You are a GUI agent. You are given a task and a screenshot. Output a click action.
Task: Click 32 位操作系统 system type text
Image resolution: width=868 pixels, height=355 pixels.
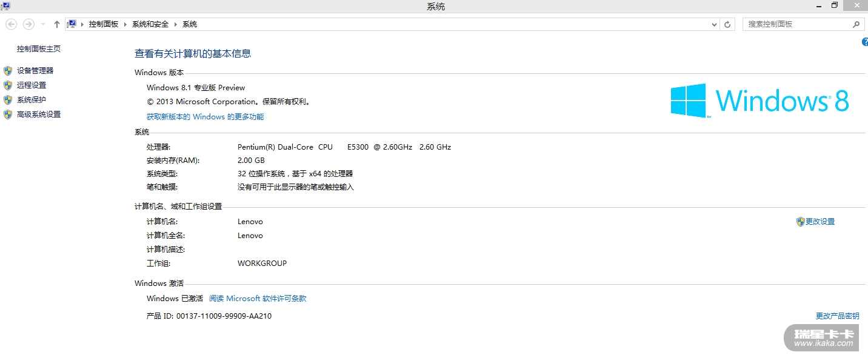tap(295, 174)
